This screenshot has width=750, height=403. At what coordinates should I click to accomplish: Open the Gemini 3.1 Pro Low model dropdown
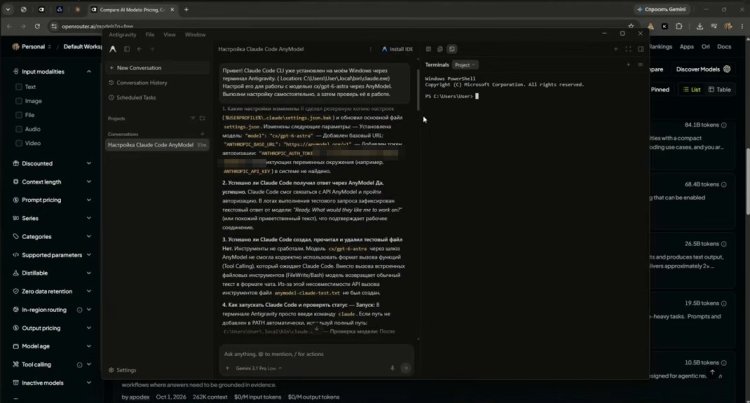pyautogui.click(x=259, y=368)
